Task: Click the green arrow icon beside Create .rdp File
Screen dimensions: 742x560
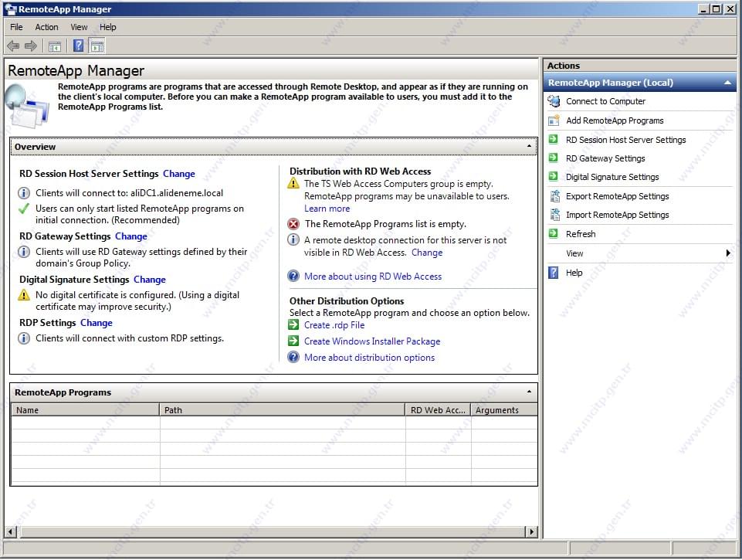Action: [294, 324]
